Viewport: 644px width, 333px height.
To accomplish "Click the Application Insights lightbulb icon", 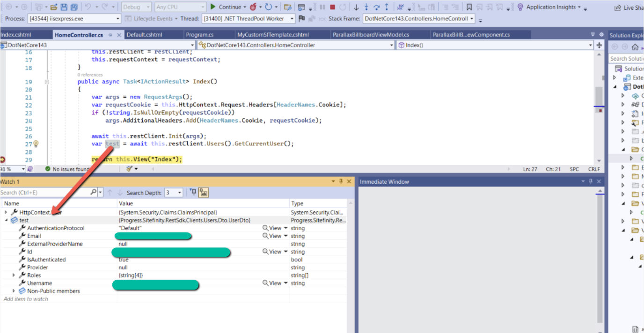I will point(520,7).
